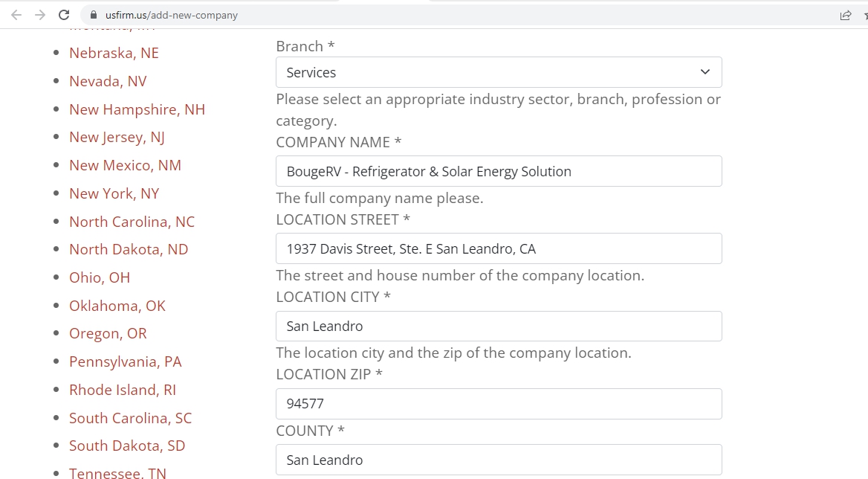Select the New York, NY link

pos(114,193)
